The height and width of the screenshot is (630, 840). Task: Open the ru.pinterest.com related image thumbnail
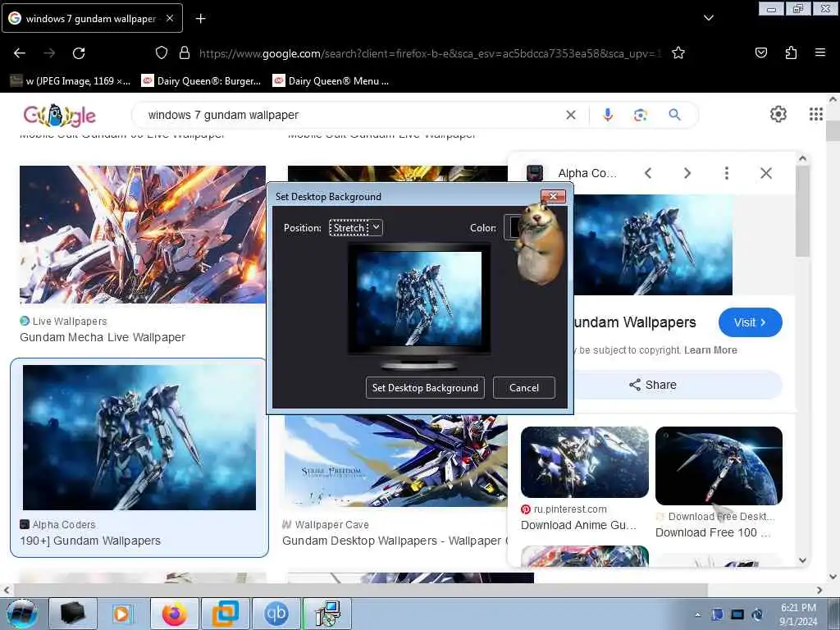[584, 463]
